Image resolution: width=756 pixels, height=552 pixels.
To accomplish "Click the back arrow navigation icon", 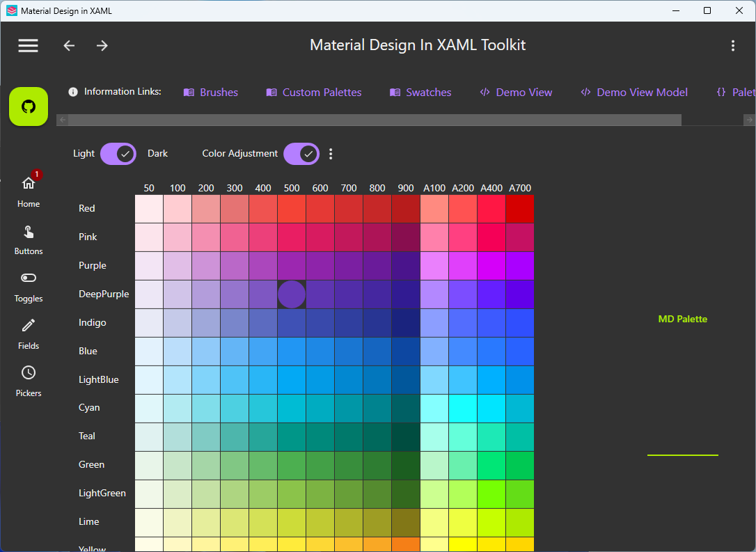I will click(68, 45).
